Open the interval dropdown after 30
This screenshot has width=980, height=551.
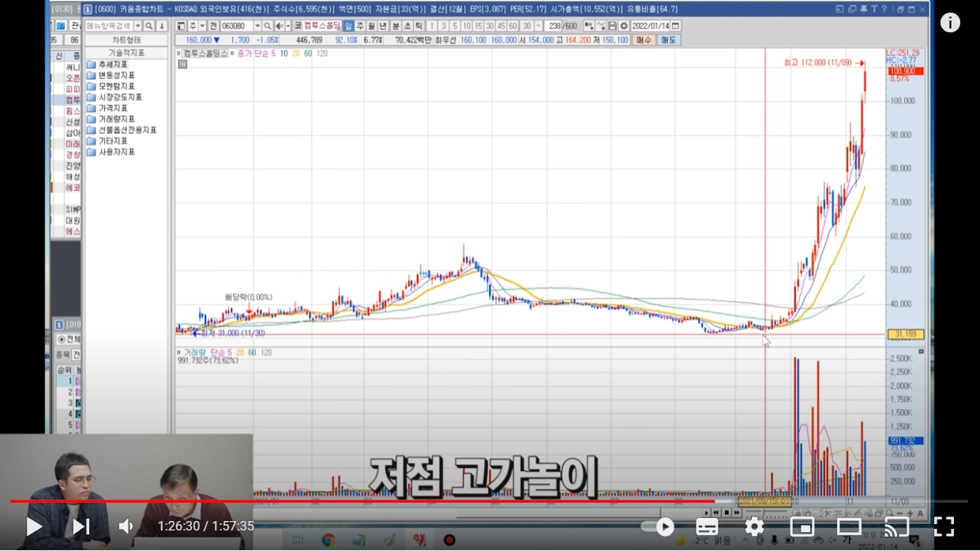coord(539,26)
